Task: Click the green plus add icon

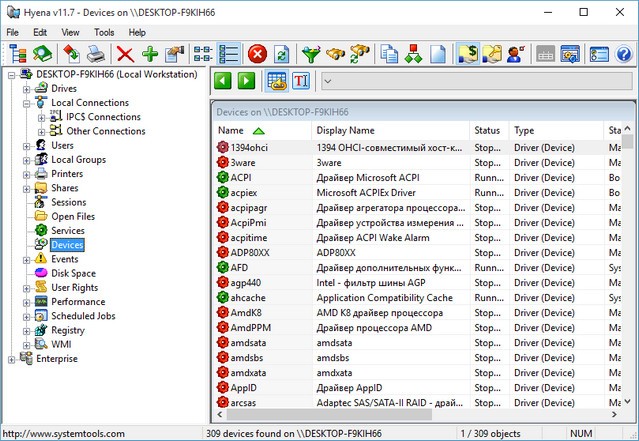Action: 150,54
